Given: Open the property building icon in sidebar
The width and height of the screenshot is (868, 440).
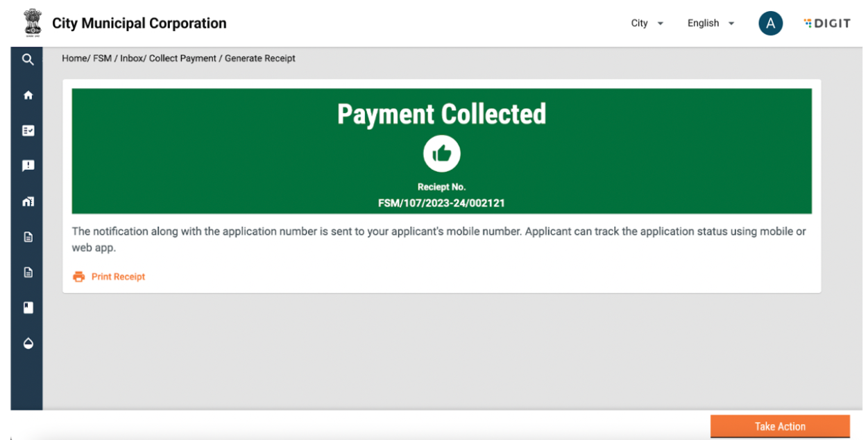Looking at the screenshot, I should tap(28, 201).
